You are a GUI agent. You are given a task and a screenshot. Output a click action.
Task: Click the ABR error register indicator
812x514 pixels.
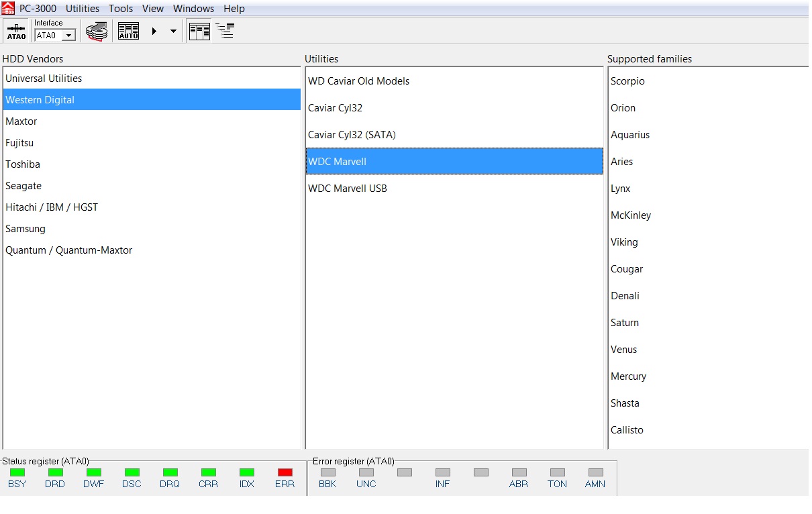pyautogui.click(x=519, y=472)
